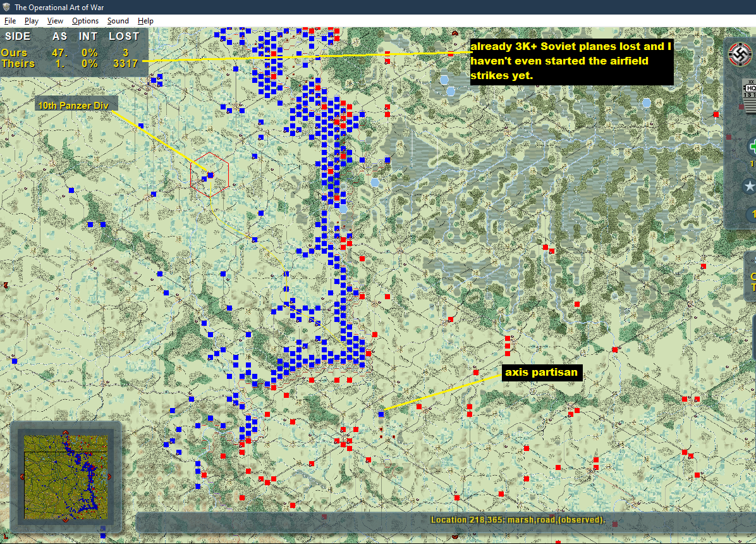756x544 pixels.
Task: Click the 'Ours' row in the air summary panel
Action: pos(70,53)
